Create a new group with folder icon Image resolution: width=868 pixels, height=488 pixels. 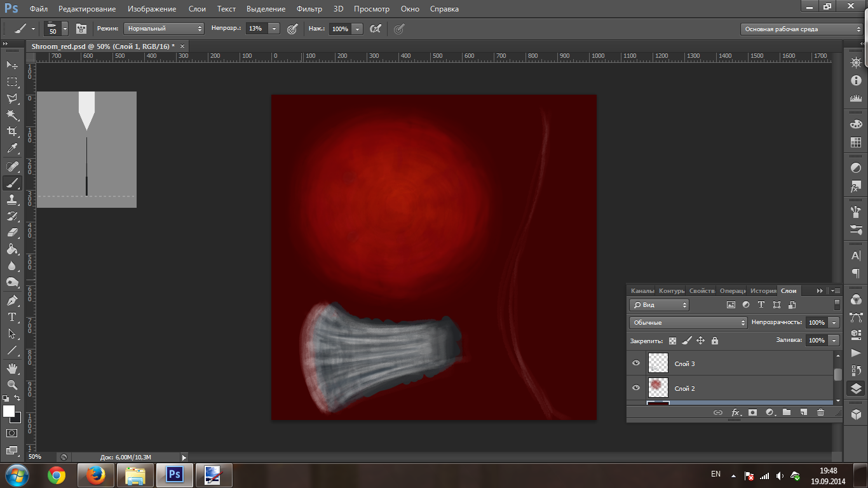[787, 412]
